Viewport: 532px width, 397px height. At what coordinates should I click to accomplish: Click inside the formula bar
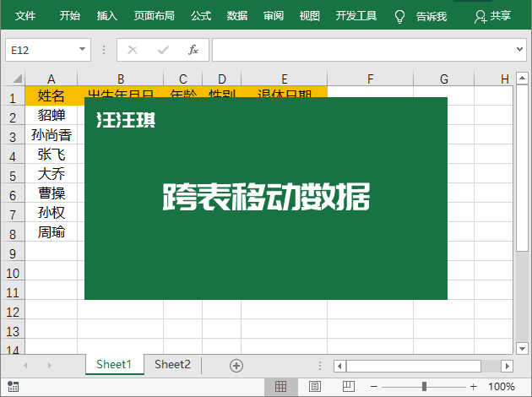[x=363, y=50]
